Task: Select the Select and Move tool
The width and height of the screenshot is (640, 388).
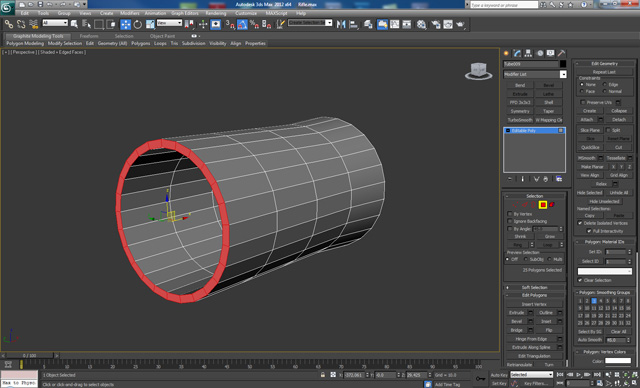Action: [125, 24]
